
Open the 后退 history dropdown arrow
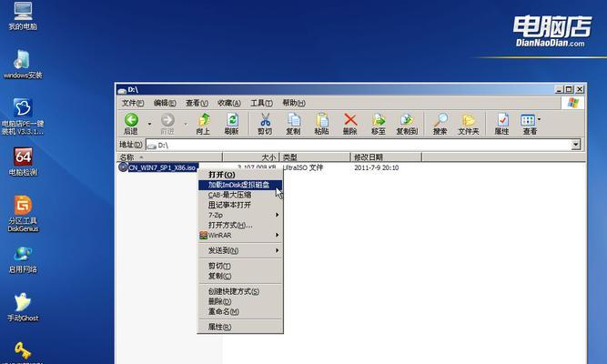[x=149, y=124]
